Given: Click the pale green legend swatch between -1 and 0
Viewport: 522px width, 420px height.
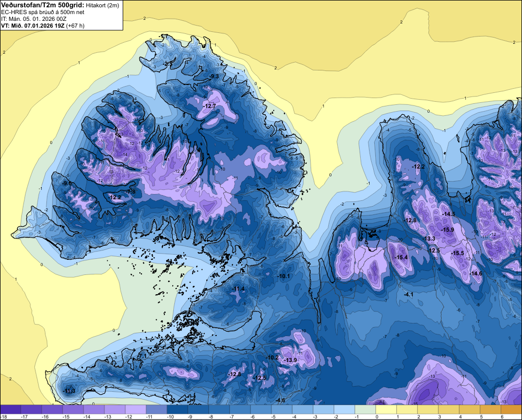Looking at the screenshot, I should [x=365, y=410].
